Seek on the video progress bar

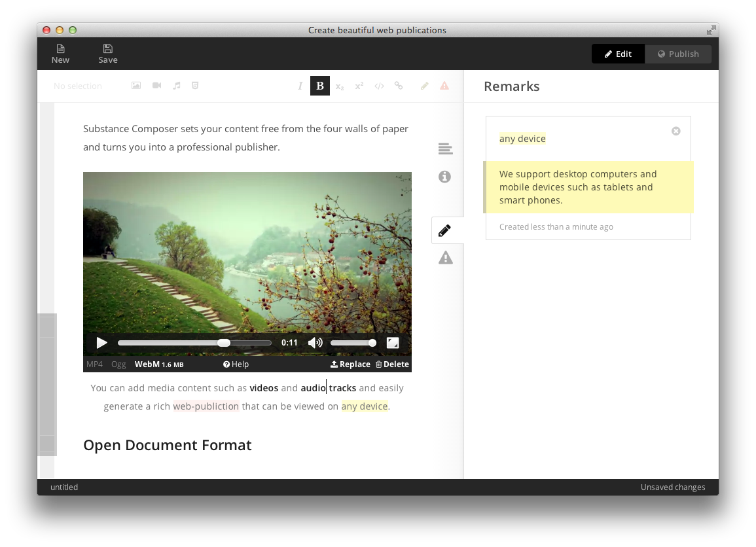pyautogui.click(x=194, y=343)
